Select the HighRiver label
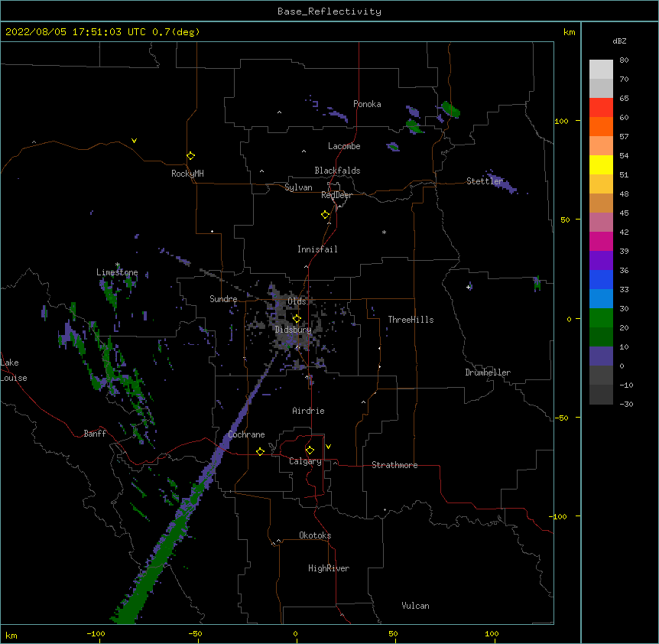Screen dimensions: 659x644 coord(329,568)
